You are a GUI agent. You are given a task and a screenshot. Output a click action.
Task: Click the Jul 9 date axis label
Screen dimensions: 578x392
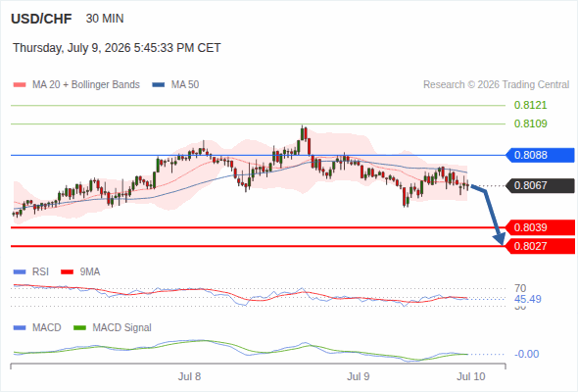[358, 376]
